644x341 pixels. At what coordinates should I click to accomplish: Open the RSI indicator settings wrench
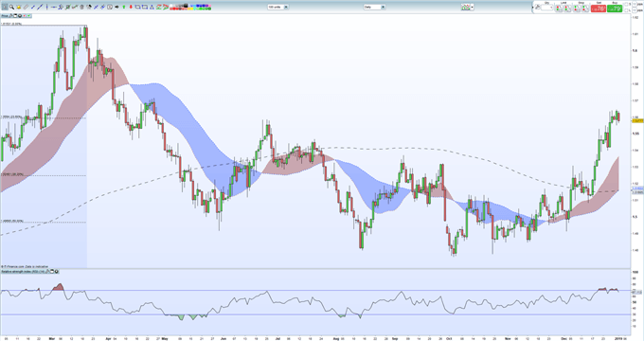pyautogui.click(x=46, y=272)
